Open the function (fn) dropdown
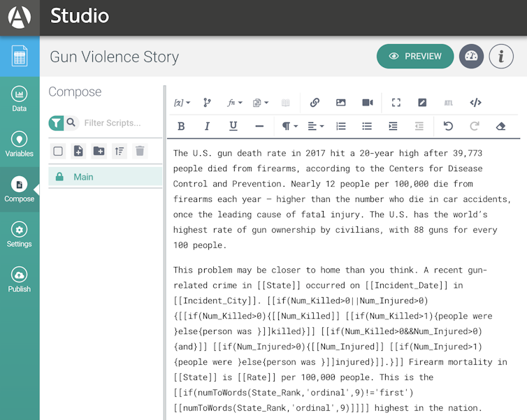The height and width of the screenshot is (420, 527). point(234,103)
